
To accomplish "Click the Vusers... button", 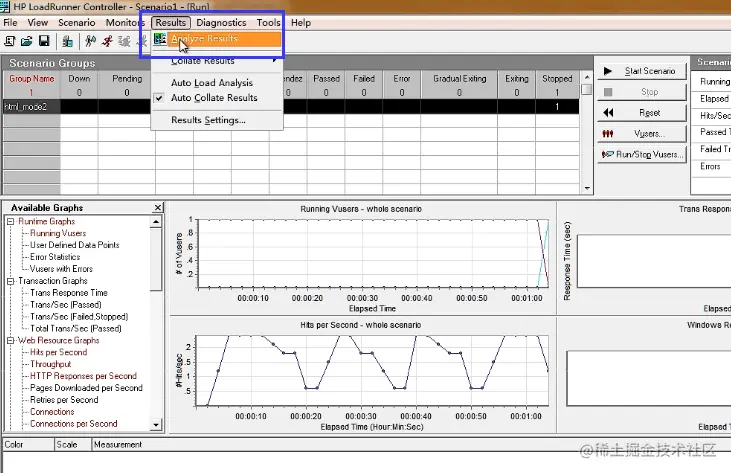I will click(x=642, y=134).
